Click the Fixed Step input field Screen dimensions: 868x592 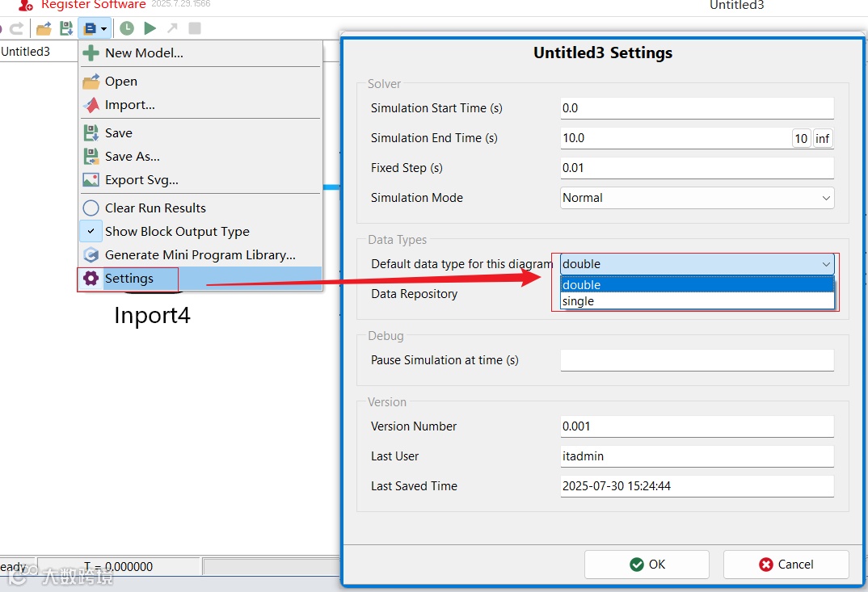(x=697, y=168)
